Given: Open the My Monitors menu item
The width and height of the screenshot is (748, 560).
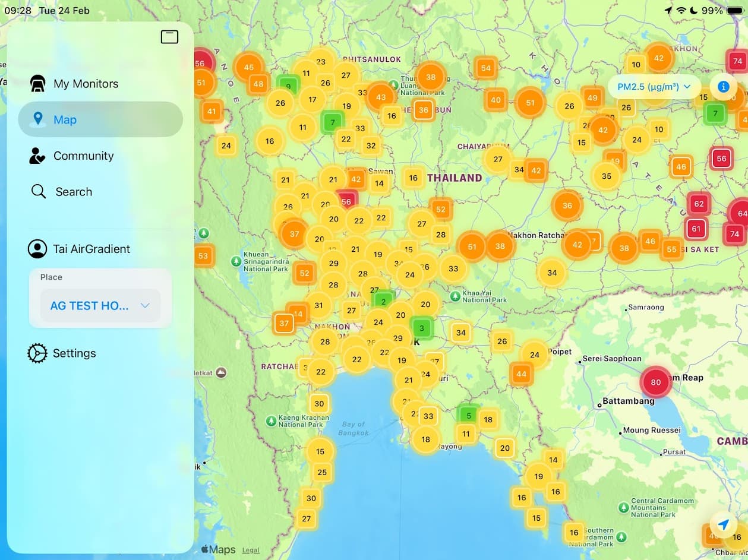Looking at the screenshot, I should 86,84.
